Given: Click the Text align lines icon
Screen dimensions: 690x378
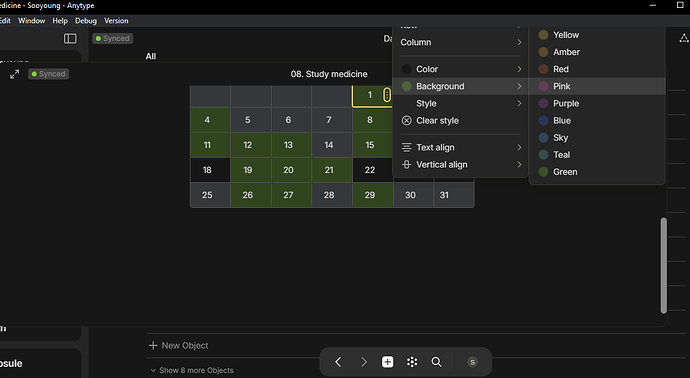Looking at the screenshot, I should tap(407, 147).
